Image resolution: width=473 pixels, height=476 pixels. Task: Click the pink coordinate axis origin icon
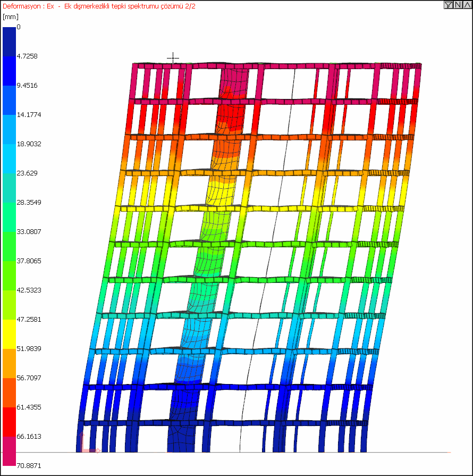(x=88, y=444)
